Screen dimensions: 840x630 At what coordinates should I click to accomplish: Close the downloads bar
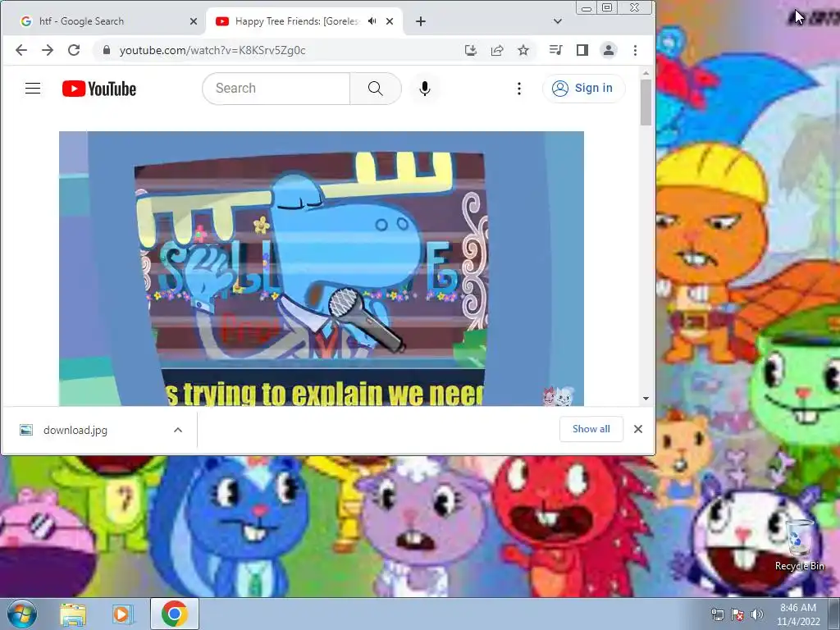coord(638,429)
